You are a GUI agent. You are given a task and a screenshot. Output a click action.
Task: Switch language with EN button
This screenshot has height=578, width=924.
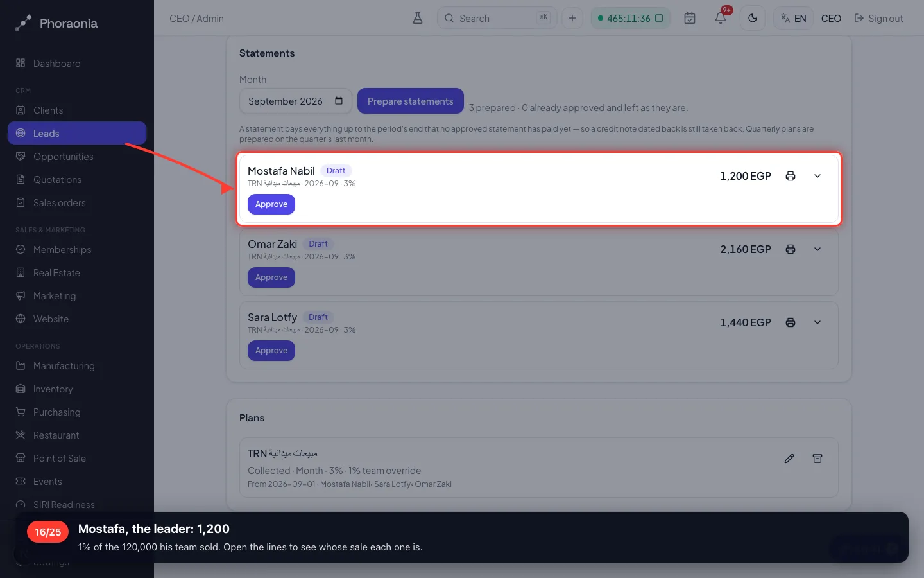tap(794, 18)
